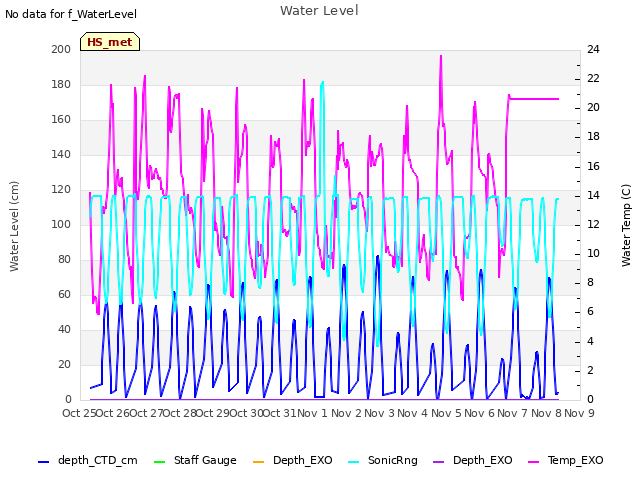
Task: Click the Water Level (cm) axis label
Action: [14, 226]
